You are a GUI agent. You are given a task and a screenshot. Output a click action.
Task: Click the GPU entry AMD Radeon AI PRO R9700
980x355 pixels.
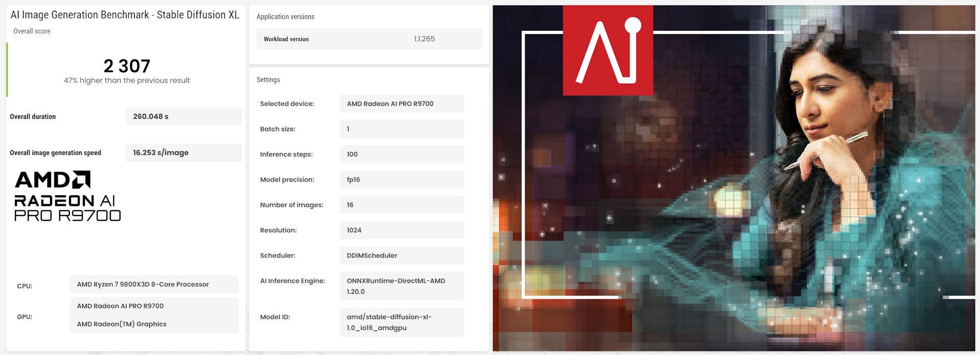point(120,306)
